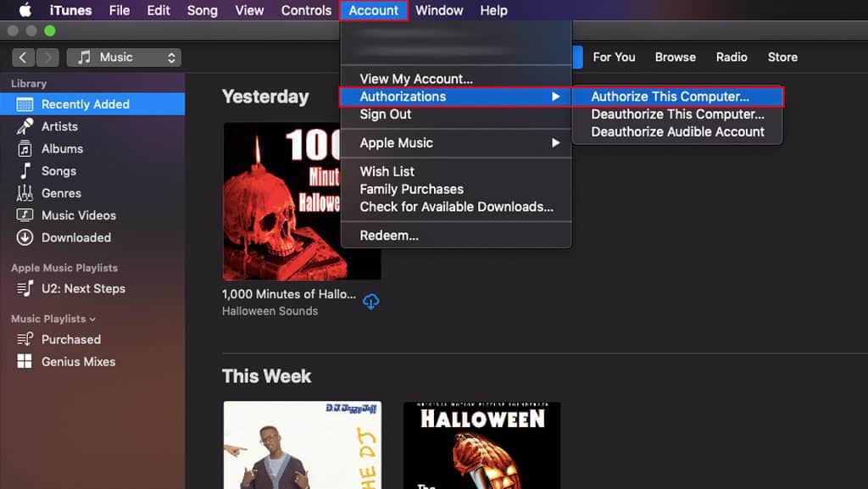Switch to the Browse tab
This screenshot has height=489, width=868.
(x=676, y=57)
